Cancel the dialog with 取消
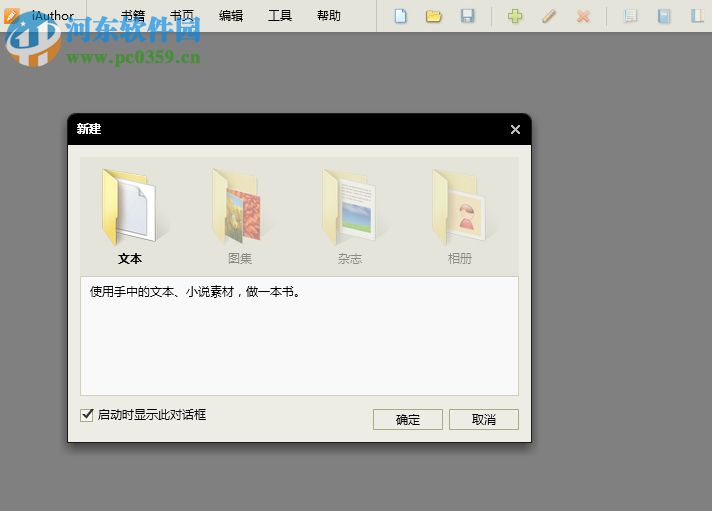The height and width of the screenshot is (511, 712). click(484, 419)
